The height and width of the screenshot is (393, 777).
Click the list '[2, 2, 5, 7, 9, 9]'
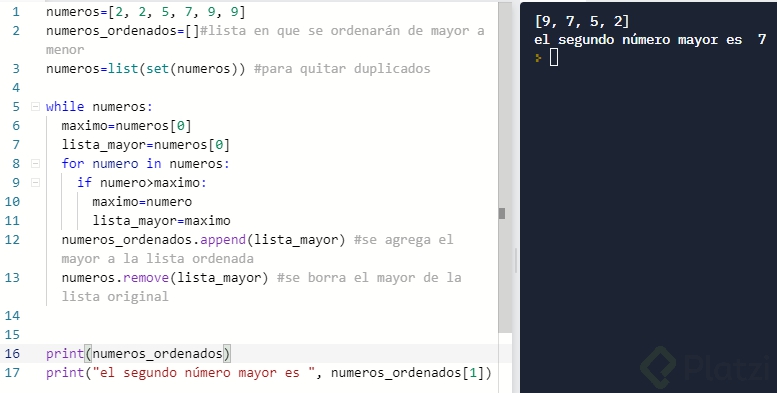pyautogui.click(x=176, y=11)
